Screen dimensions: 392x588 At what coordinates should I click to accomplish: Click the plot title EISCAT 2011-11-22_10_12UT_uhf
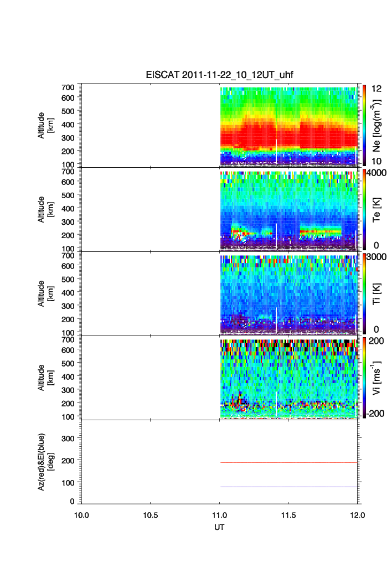tap(219, 75)
